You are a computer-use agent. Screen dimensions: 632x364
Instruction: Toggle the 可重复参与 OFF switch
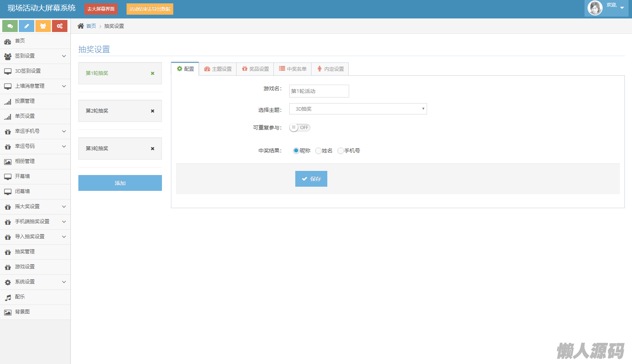coord(300,128)
